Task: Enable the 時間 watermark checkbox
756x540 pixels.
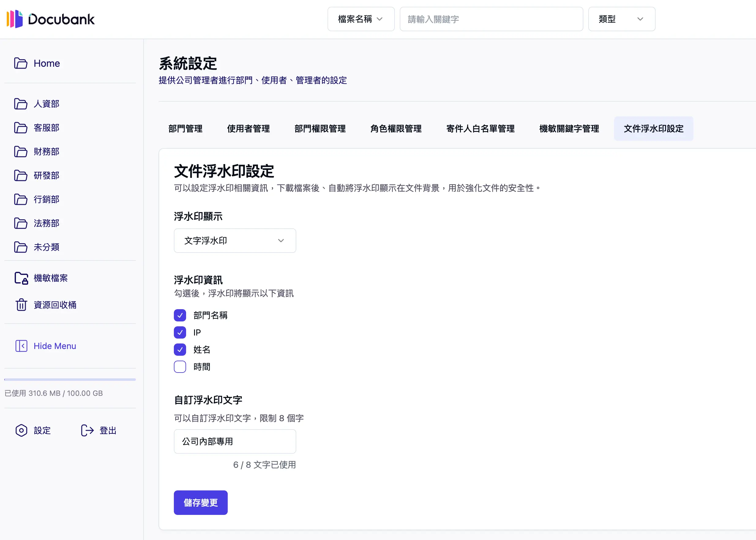Action: coord(180,366)
